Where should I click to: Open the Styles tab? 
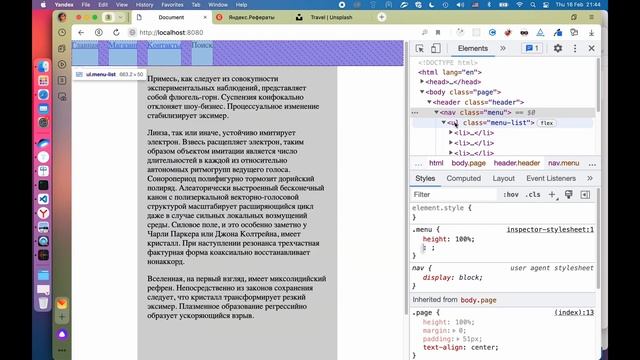click(425, 178)
